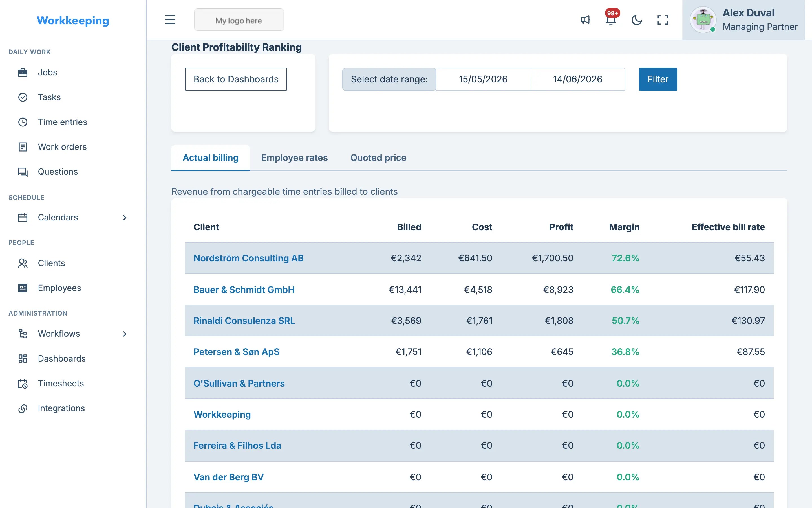Go to Jobs in the sidebar
This screenshot has height=508, width=812.
(47, 72)
